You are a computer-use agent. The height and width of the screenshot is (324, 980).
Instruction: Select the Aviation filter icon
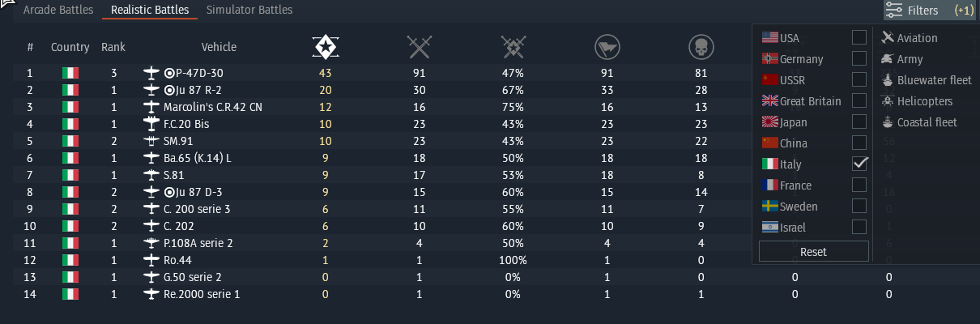pos(888,38)
